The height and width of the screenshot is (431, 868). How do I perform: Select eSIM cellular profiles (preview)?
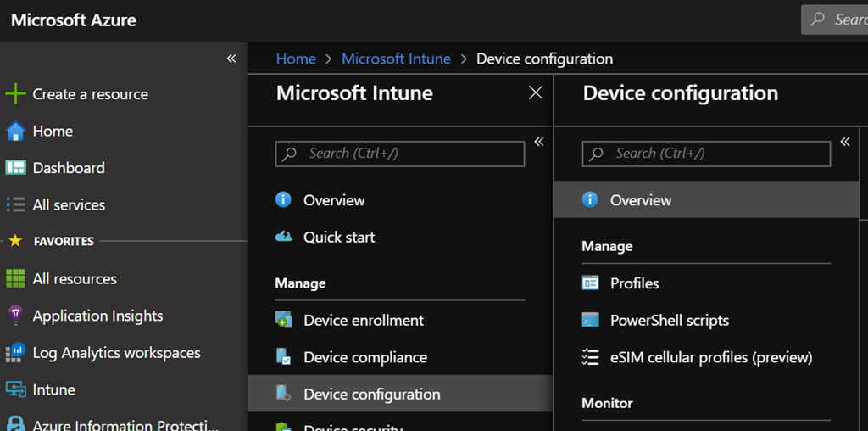(x=711, y=357)
